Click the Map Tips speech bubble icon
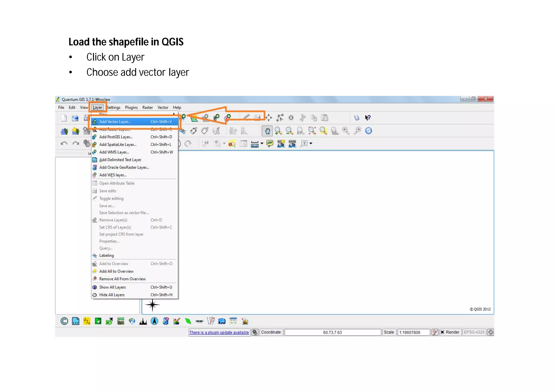 pyautogui.click(x=270, y=144)
